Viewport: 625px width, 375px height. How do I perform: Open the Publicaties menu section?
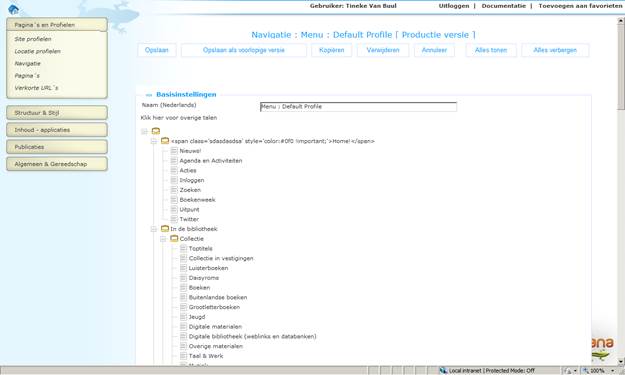click(57, 147)
